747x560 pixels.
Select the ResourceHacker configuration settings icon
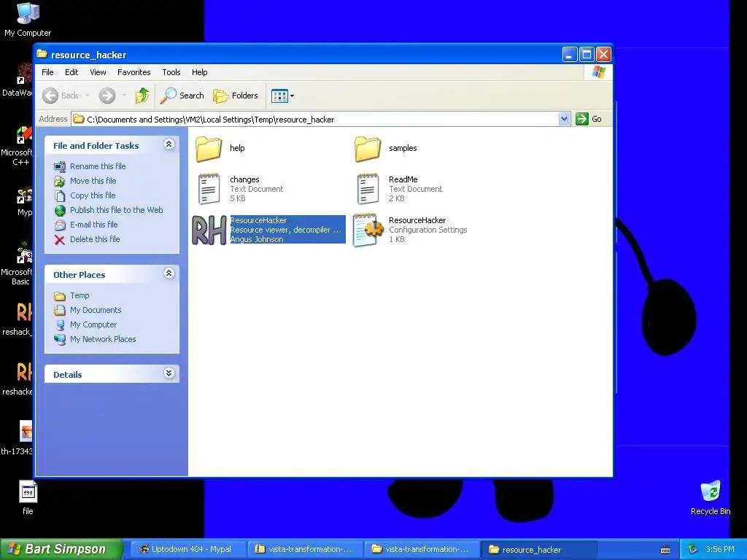(x=368, y=230)
